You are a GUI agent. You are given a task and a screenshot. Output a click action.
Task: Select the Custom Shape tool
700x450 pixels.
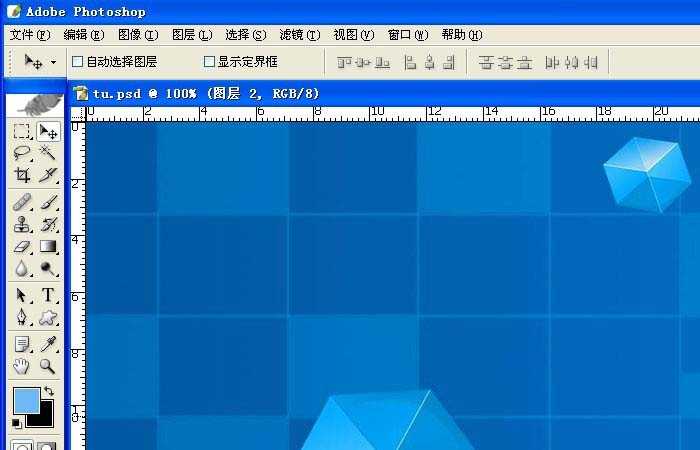[x=48, y=317]
